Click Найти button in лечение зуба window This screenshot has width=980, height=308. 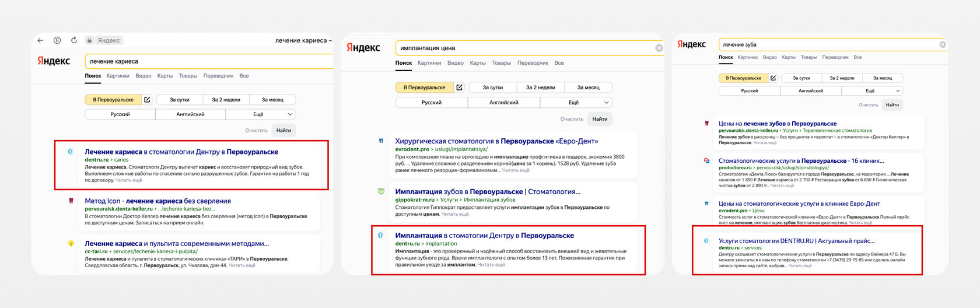click(892, 105)
